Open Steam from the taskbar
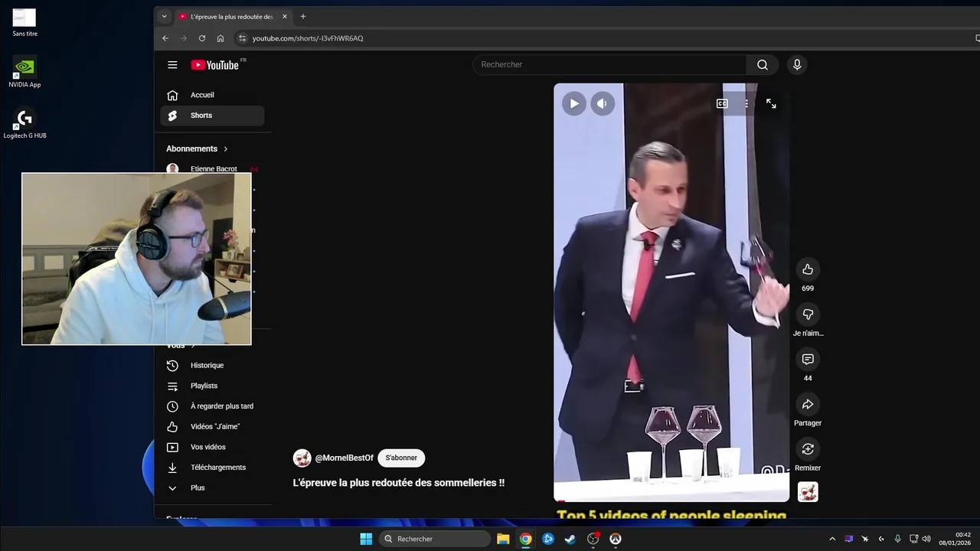Screen dimensions: 980x551 coord(570,539)
